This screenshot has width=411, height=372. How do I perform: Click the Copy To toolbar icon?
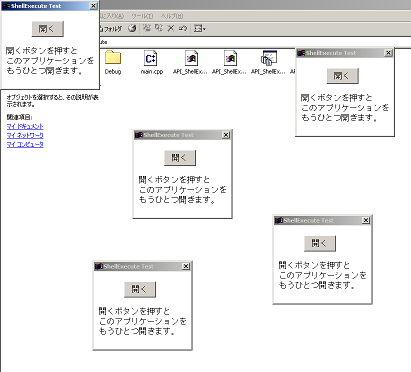click(x=159, y=28)
